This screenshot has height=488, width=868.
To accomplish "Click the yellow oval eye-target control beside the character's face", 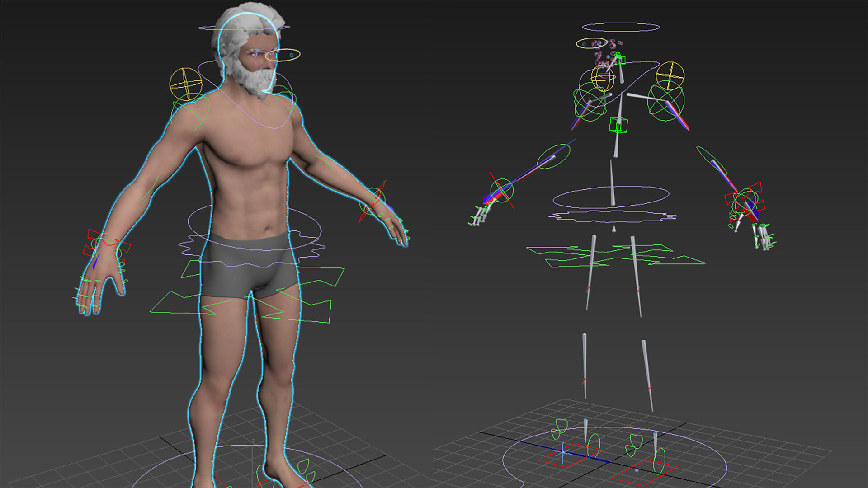I will click(x=283, y=55).
